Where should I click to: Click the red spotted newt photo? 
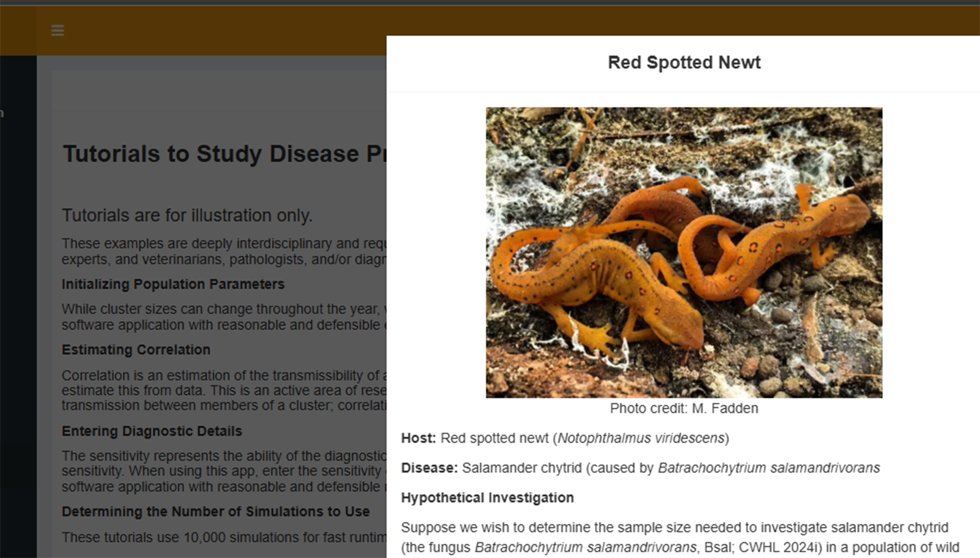point(684,252)
